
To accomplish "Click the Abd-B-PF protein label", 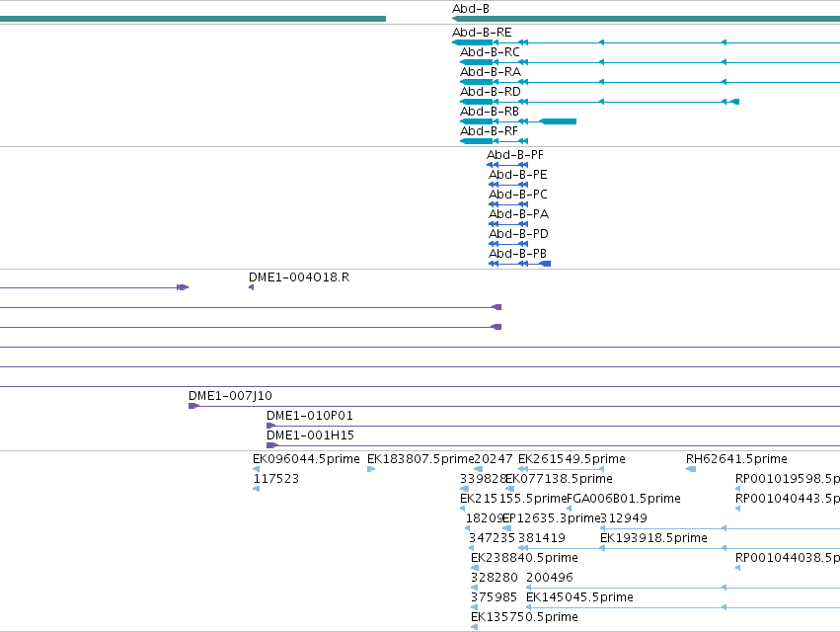I will (x=515, y=155).
